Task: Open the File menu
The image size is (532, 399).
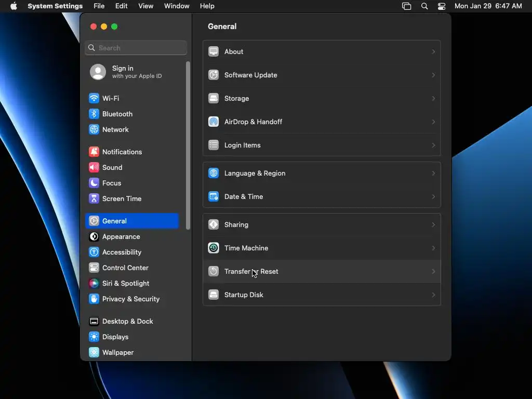Action: (99, 6)
